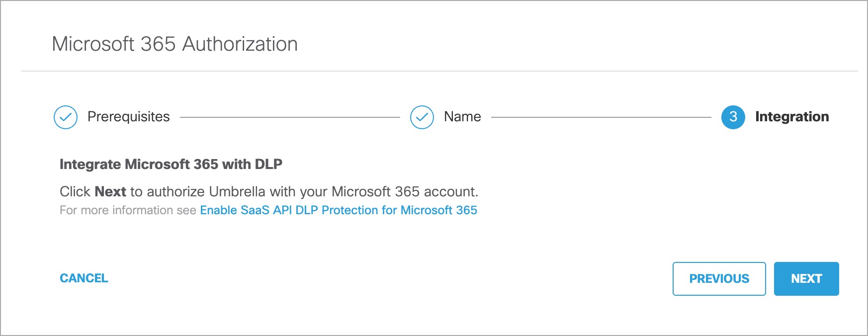
Task: Cancel the Microsoft 365 authorization
Action: tap(84, 278)
